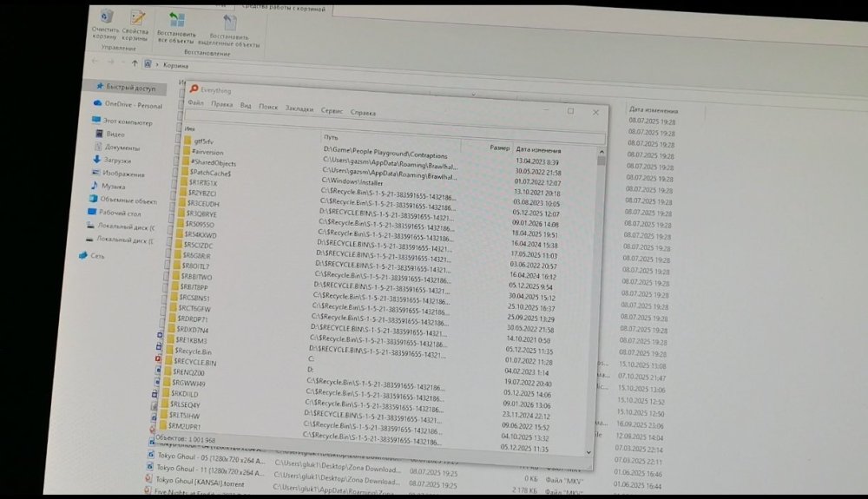This screenshot has height=499, width=868.
Task: Select Tokyo Ghoul - 05 file in Explorer
Action: pos(211,457)
